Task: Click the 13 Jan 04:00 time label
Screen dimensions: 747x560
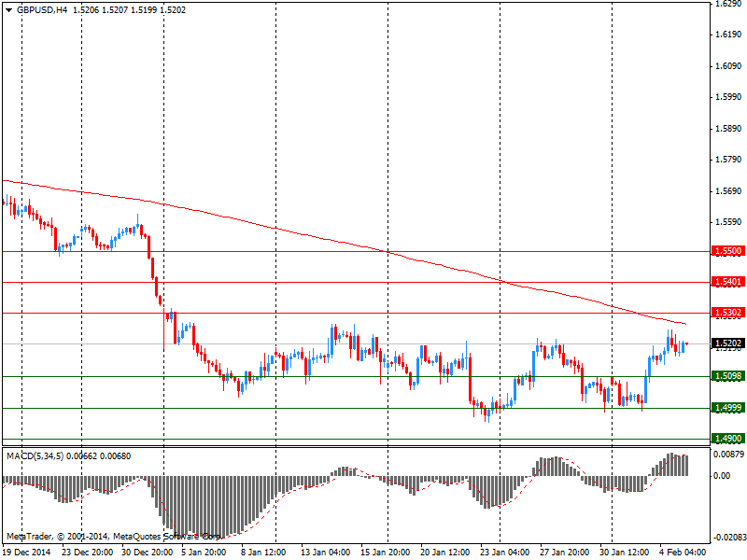Action: coord(326,553)
